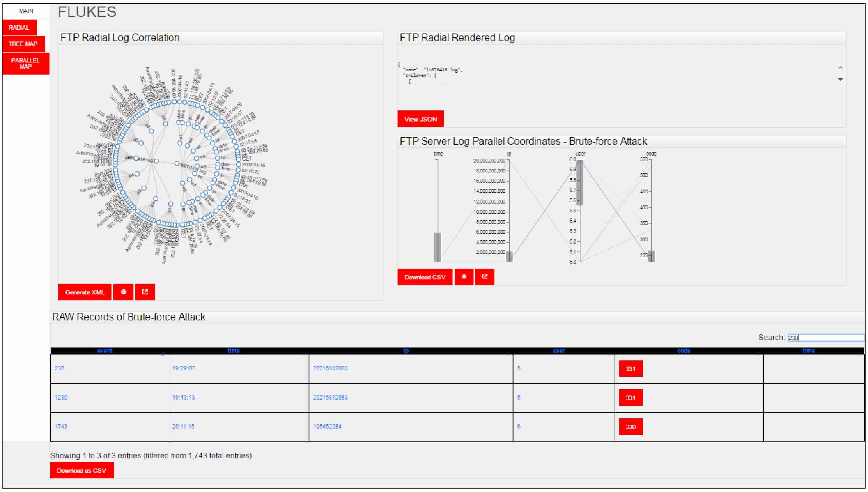Image resolution: width=868 pixels, height=492 pixels.
Task: Sort table by ip column
Action: point(406,351)
